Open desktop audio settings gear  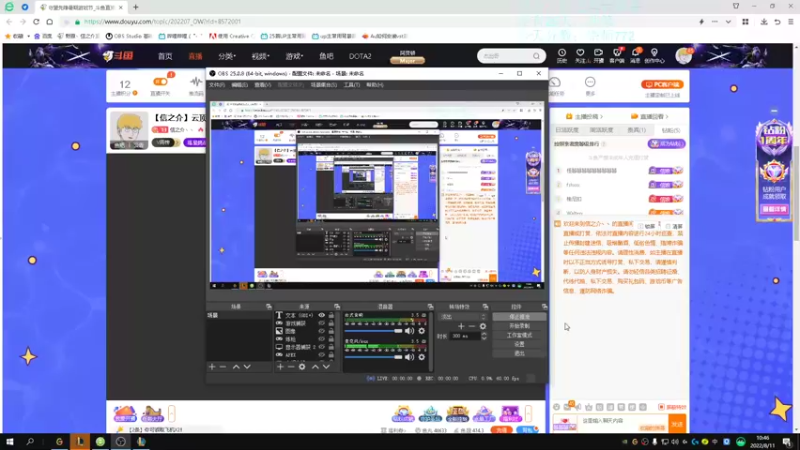422,331
